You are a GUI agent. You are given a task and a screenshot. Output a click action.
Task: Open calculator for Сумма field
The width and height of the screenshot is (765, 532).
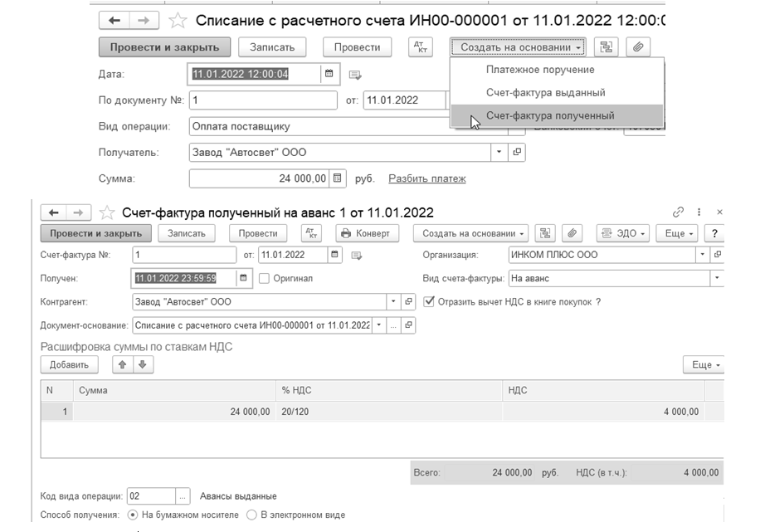point(337,178)
